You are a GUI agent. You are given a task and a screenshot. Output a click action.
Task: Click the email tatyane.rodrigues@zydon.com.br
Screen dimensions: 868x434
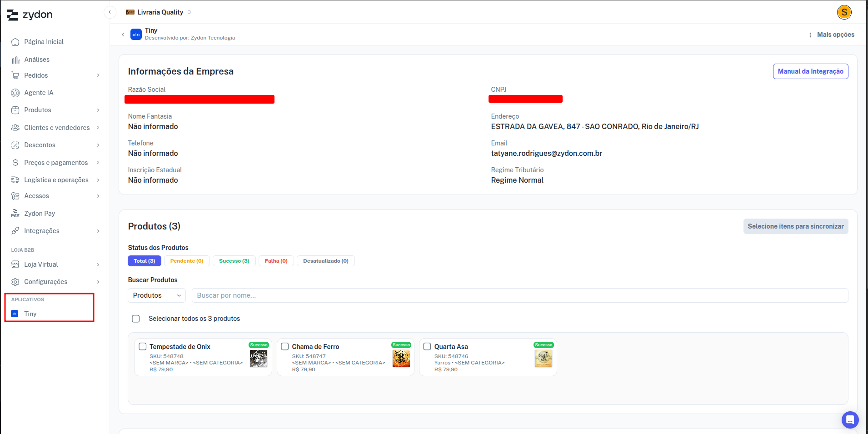coord(546,154)
